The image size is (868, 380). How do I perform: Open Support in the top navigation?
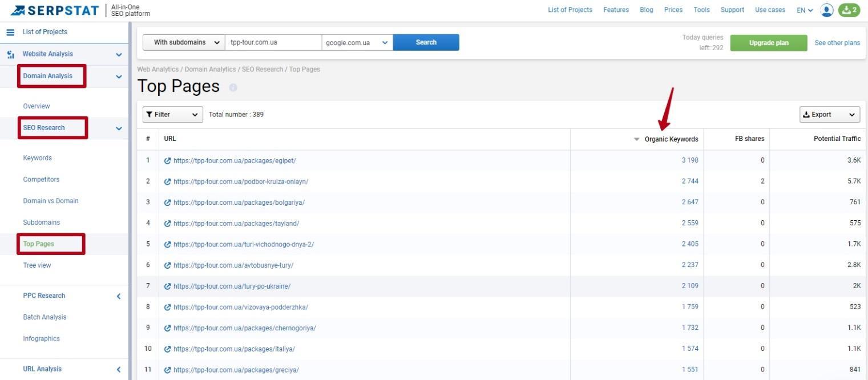tap(732, 10)
